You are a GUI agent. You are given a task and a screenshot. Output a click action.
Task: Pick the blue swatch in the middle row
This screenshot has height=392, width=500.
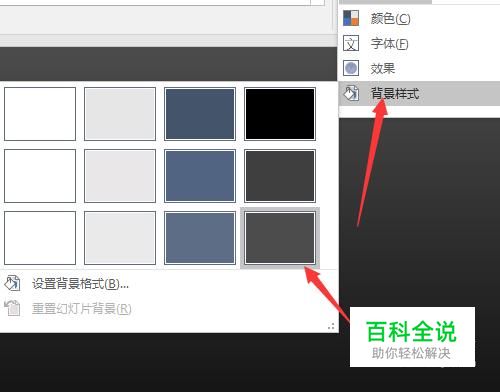(200, 176)
